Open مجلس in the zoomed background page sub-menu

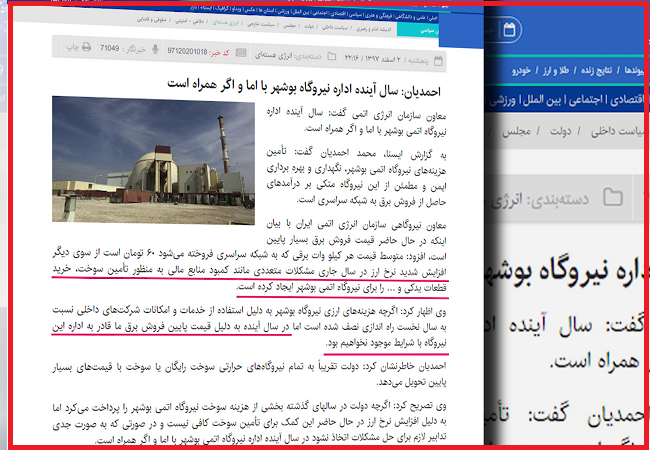tap(517, 132)
